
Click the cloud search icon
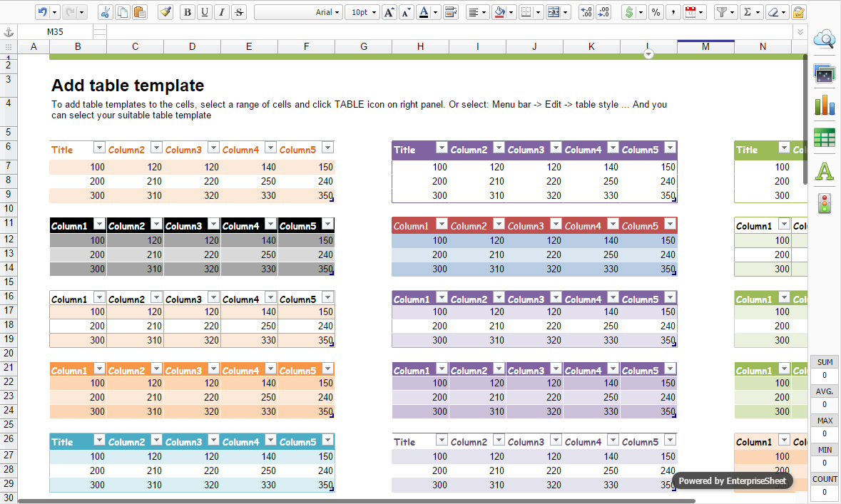(x=825, y=39)
